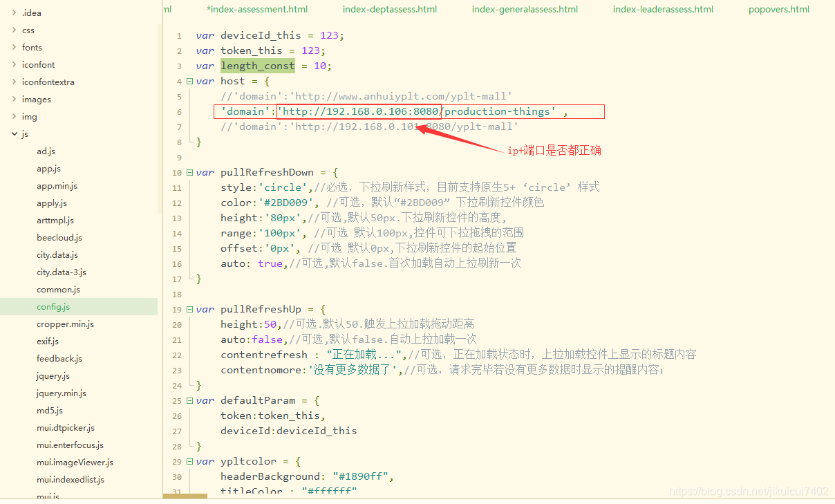Open mui.enterfocus.js file
Viewport: 835px width, 504px height.
pyautogui.click(x=70, y=445)
